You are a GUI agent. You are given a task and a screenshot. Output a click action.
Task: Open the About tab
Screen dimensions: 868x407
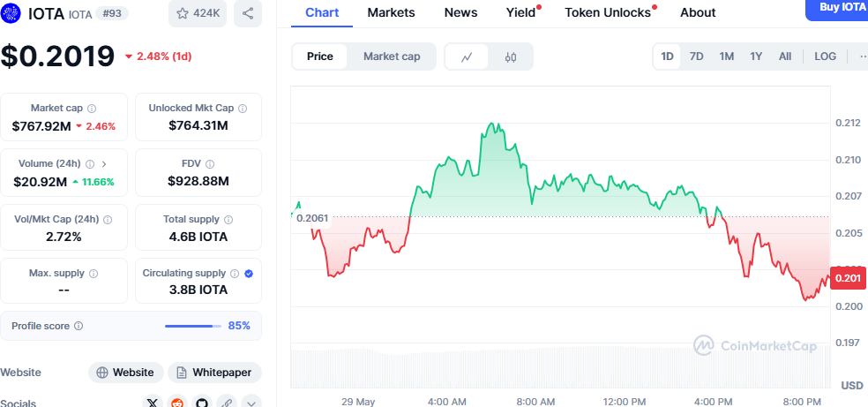click(x=698, y=12)
